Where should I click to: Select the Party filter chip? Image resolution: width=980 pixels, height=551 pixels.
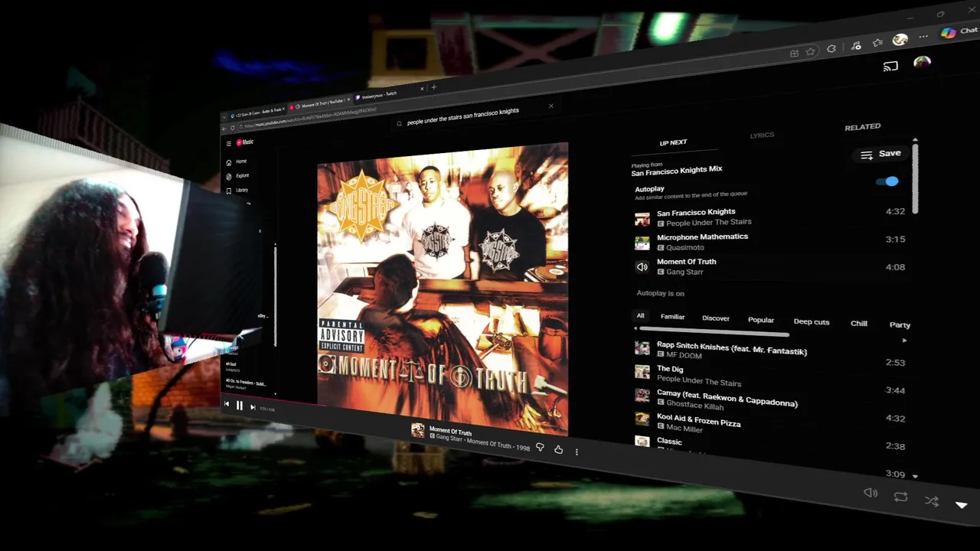[x=900, y=324]
